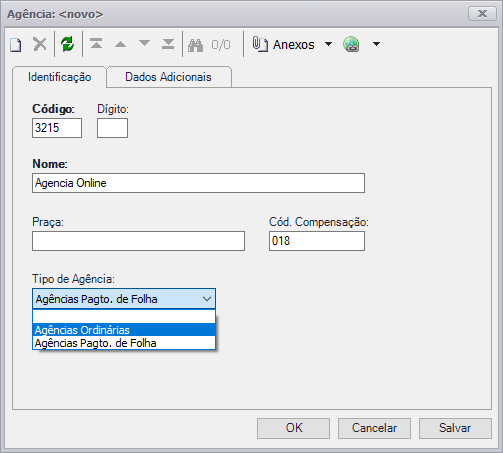Click the OK button
Screen dimensions: 503x453
click(293, 428)
